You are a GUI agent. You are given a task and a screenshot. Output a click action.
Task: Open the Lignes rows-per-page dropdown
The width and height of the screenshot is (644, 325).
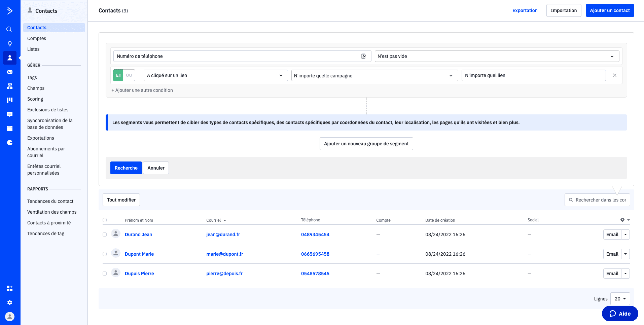[620, 299]
